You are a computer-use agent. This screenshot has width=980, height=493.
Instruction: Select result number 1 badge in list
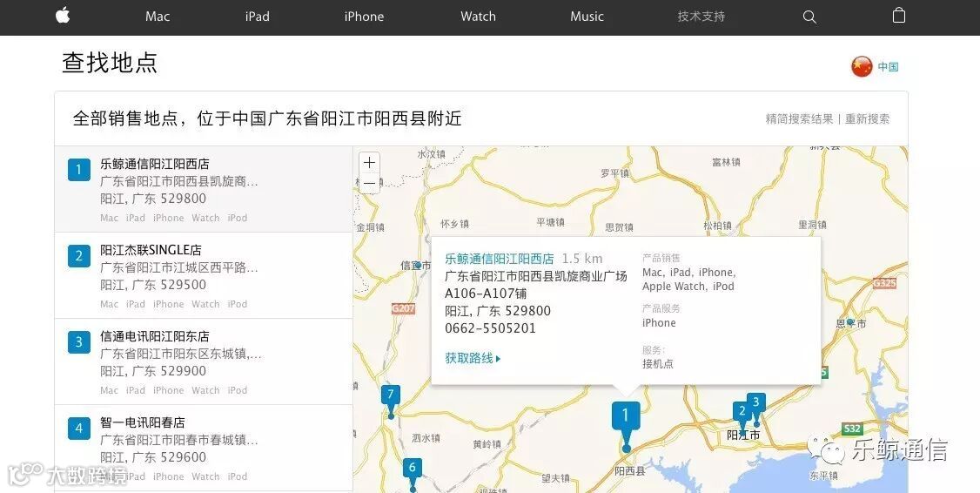tap(78, 170)
